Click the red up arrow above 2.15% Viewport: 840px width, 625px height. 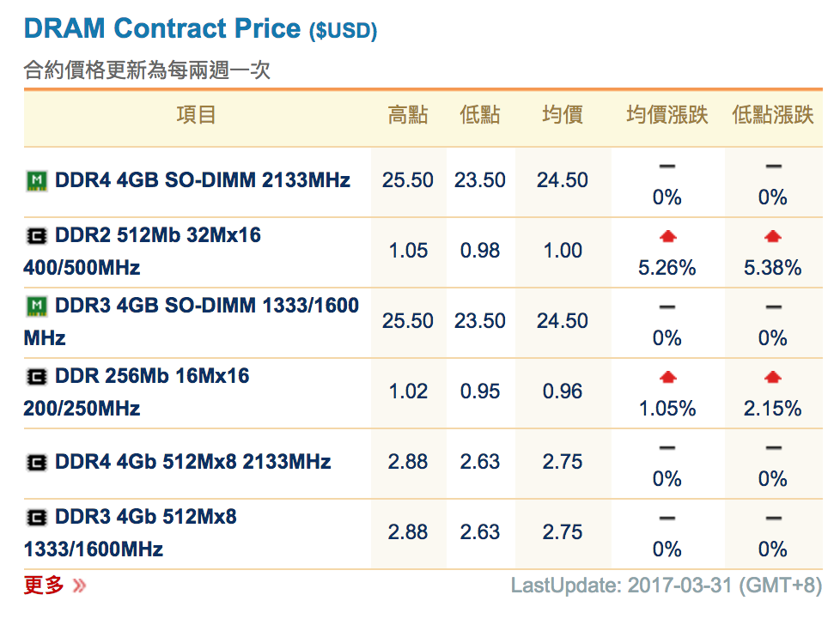coord(772,377)
